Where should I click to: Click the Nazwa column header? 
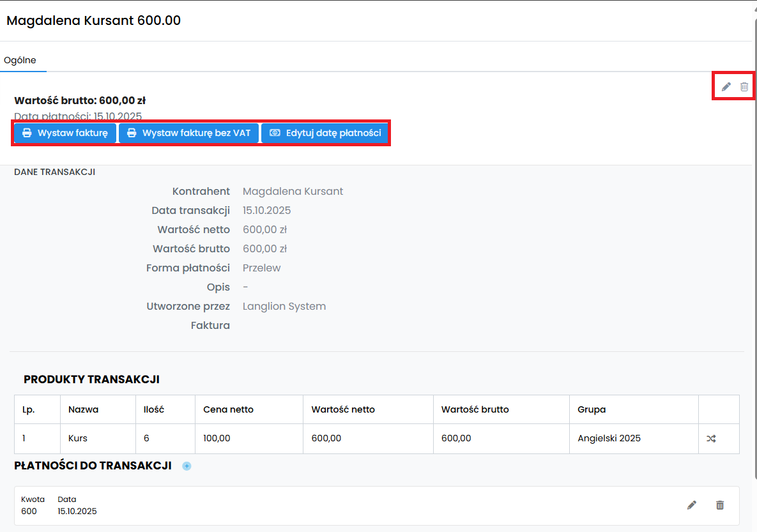84,409
